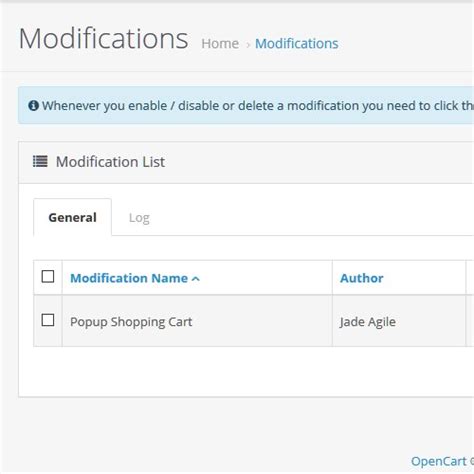The height and width of the screenshot is (474, 474).
Task: Tick the select-all checkbox in table header
Action: (x=48, y=276)
